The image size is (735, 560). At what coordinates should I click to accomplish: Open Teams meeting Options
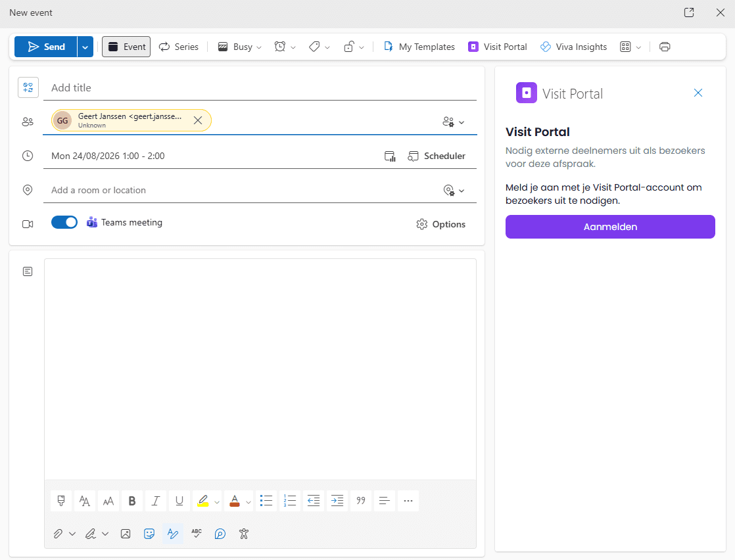pyautogui.click(x=440, y=225)
